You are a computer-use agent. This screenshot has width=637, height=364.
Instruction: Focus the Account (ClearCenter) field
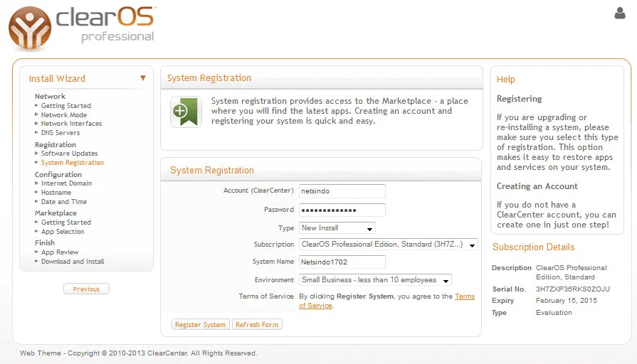(x=342, y=191)
